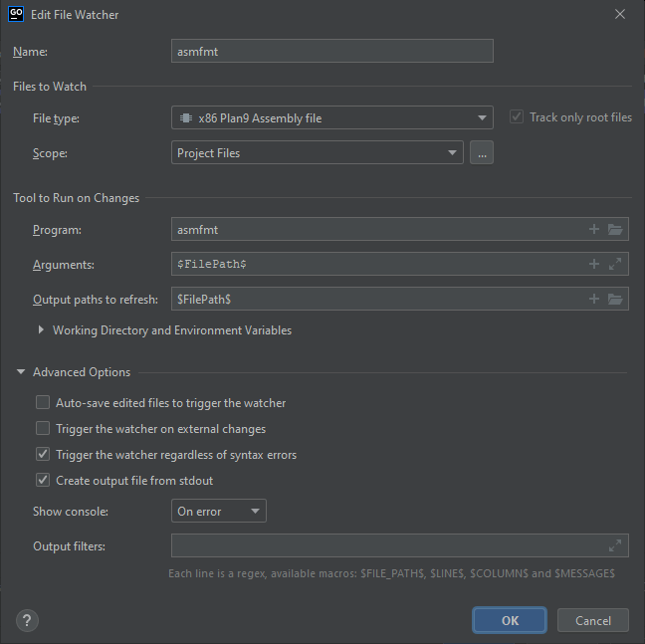Open the File type dropdown

pyautogui.click(x=332, y=118)
